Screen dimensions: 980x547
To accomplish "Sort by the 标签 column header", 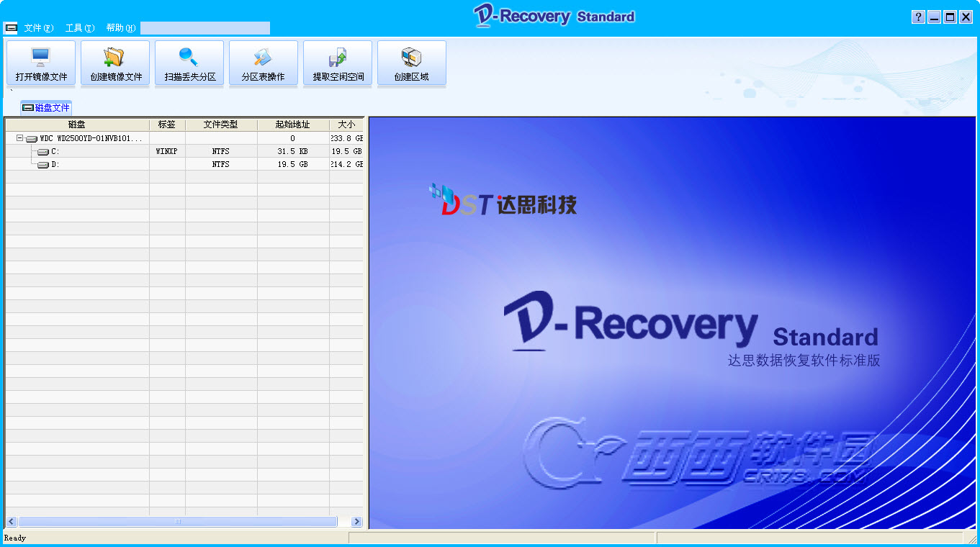I will pos(167,125).
